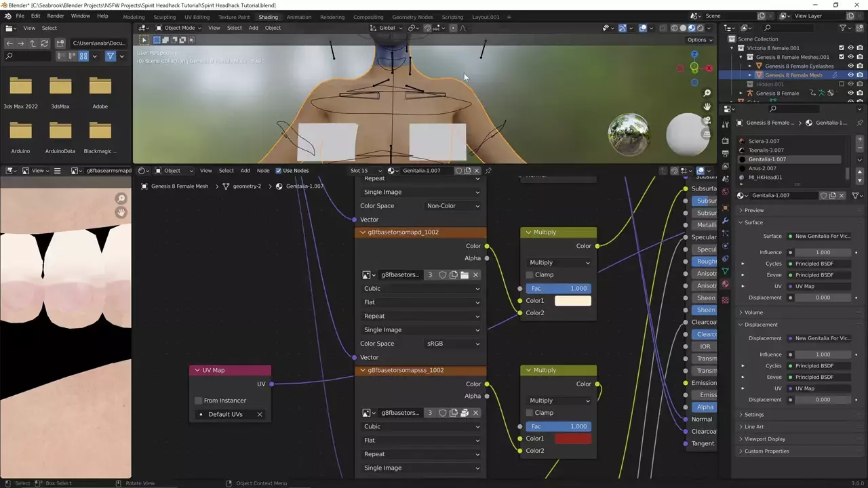This screenshot has height=488, width=868.
Task: Enable Clamp on the upper Multiply node
Action: click(530, 274)
